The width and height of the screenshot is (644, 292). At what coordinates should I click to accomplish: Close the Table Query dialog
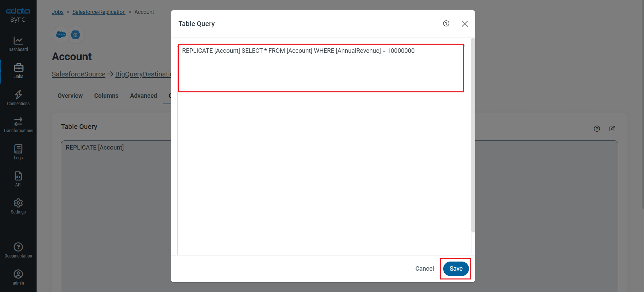click(x=465, y=24)
